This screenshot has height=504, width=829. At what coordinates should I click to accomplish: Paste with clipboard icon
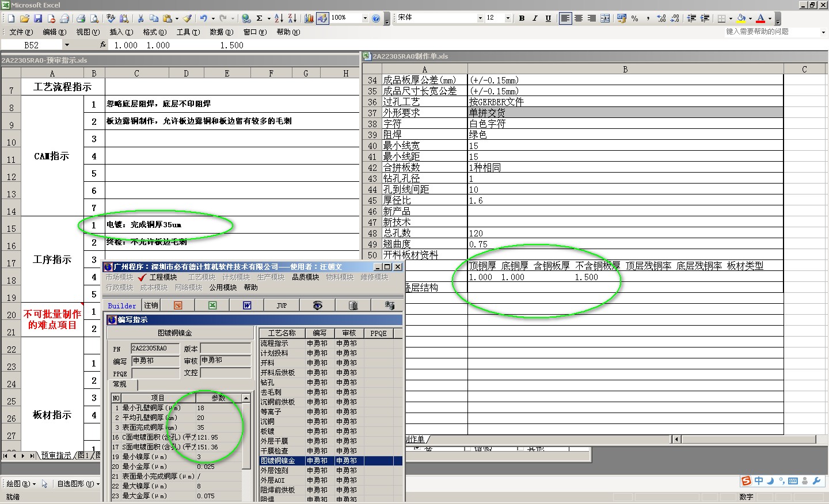click(x=167, y=18)
